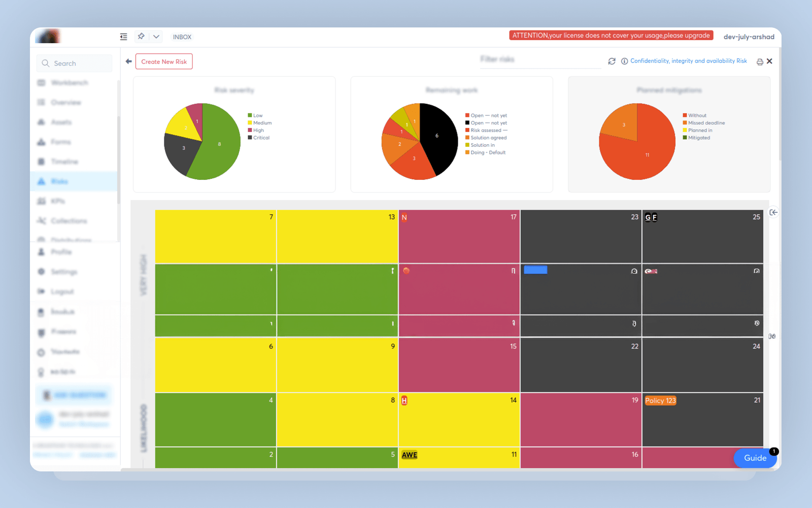Expand the dropdown next to the pin icon
The height and width of the screenshot is (508, 812).
click(x=156, y=36)
